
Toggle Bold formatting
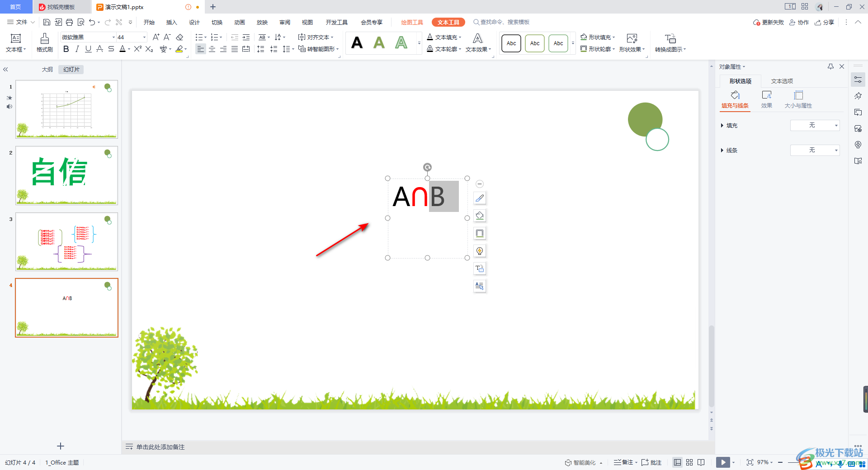point(66,49)
